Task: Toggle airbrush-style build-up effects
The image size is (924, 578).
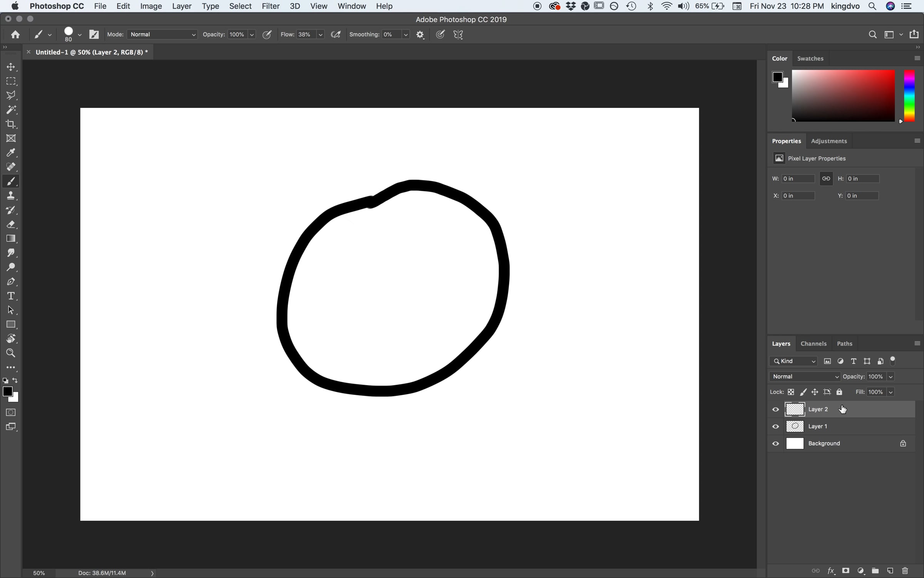Action: click(x=336, y=35)
